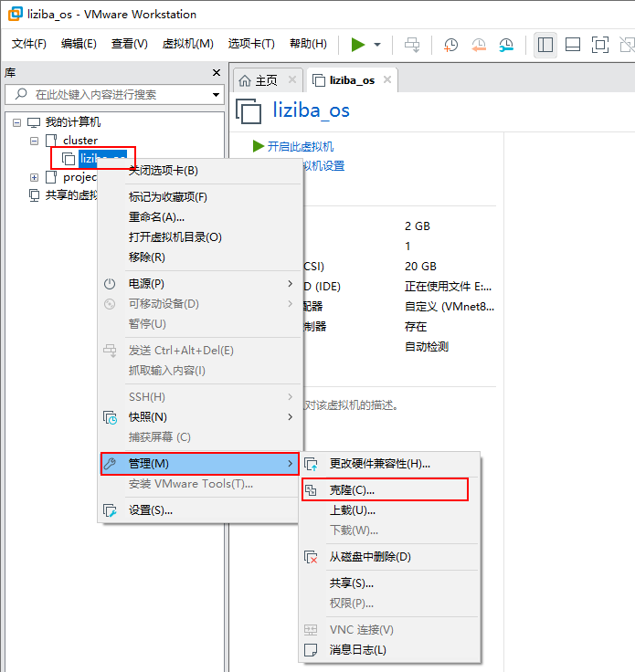The height and width of the screenshot is (672, 635).
Task: Choose 更改硬件兼容性(H)... in submenu
Action: pos(389,464)
